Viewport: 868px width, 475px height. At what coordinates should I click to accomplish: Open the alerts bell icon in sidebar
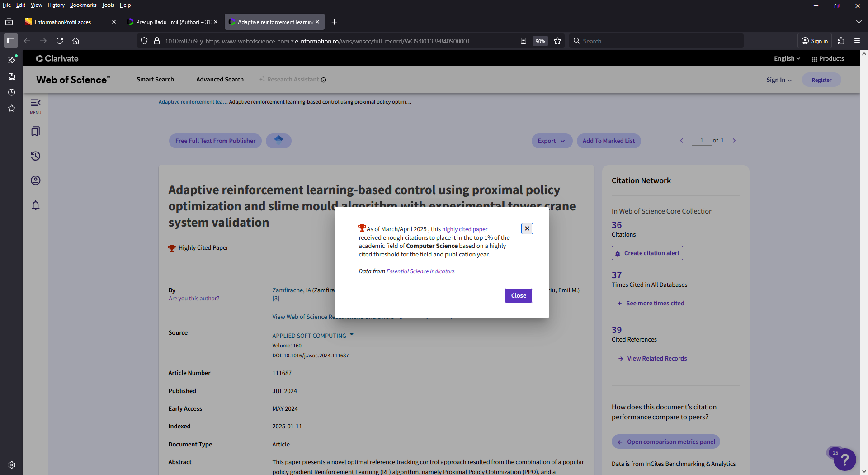click(x=35, y=205)
